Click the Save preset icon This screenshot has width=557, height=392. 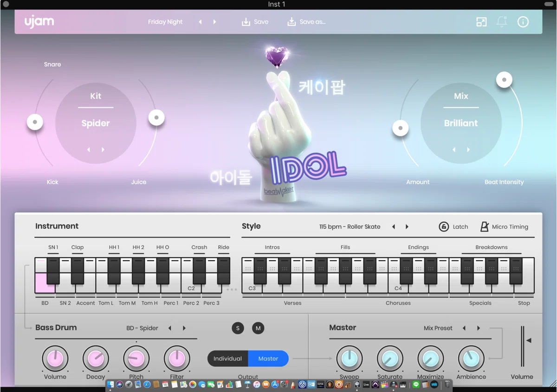246,22
